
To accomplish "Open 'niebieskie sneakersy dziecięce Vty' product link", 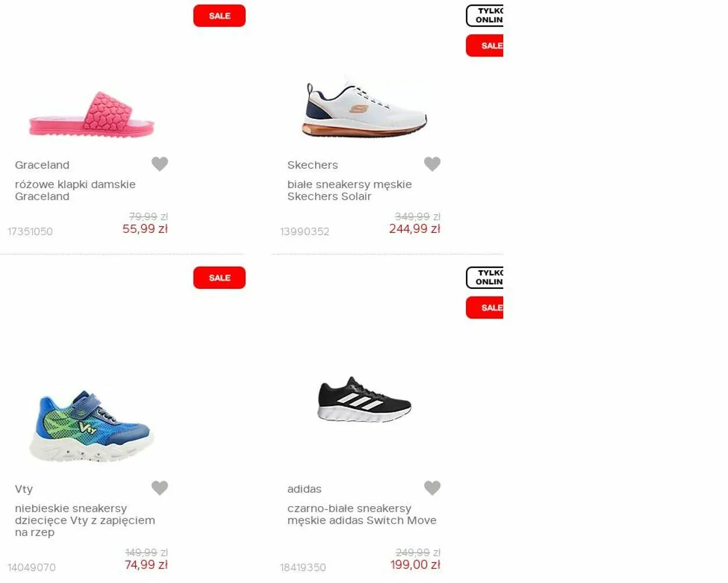I will (x=85, y=521).
